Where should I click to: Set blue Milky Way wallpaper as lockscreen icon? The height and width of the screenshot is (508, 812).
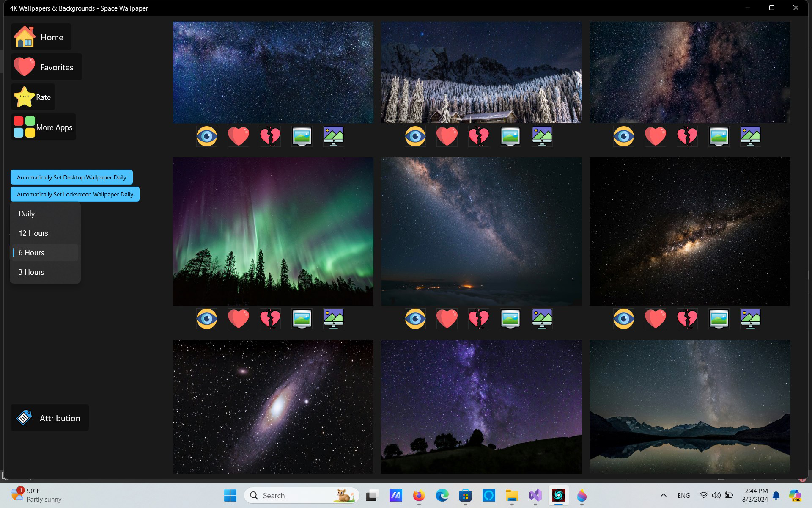334,136
